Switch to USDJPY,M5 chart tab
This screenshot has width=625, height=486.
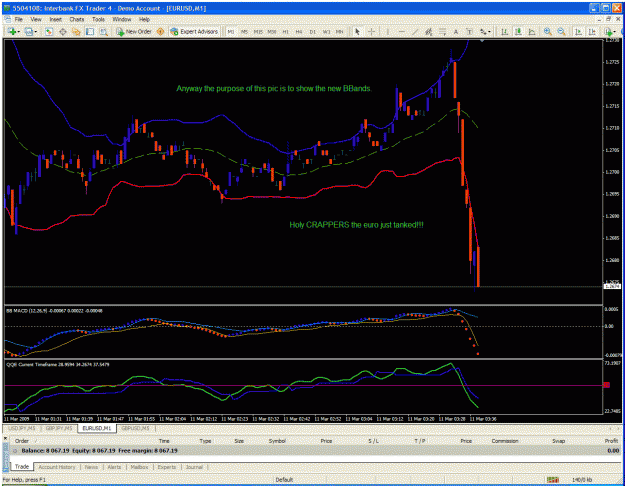pyautogui.click(x=22, y=428)
